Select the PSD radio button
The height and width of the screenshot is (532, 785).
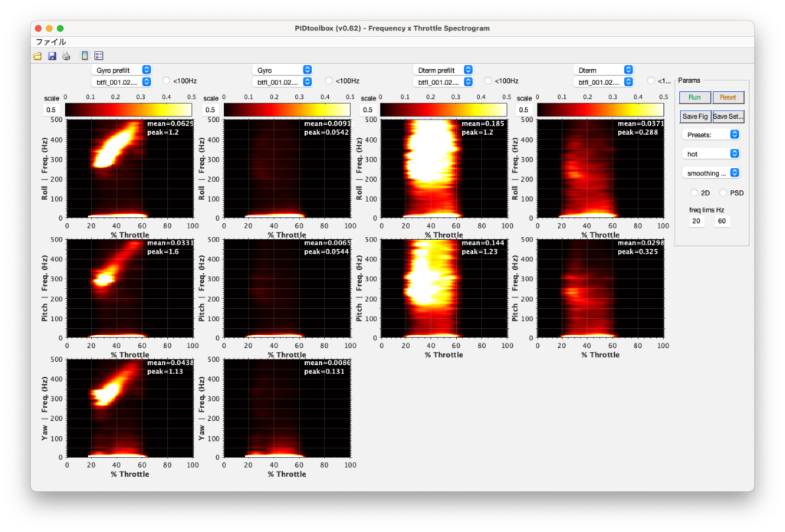[723, 192]
